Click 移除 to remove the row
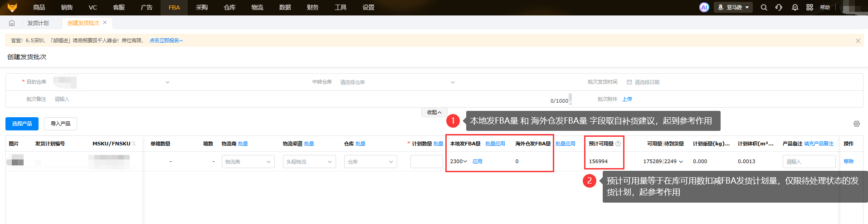The width and height of the screenshot is (868, 224). (x=848, y=161)
